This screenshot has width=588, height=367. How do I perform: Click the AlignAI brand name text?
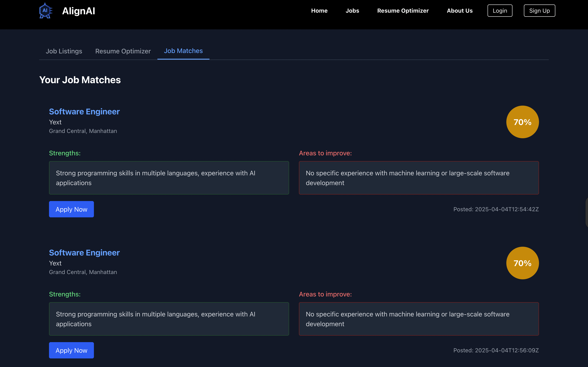pyautogui.click(x=78, y=11)
